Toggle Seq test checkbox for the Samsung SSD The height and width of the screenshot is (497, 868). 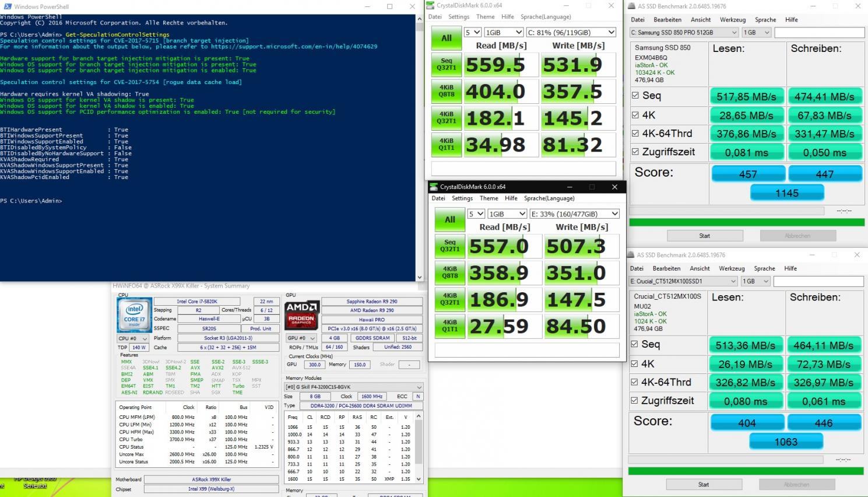[x=635, y=96]
